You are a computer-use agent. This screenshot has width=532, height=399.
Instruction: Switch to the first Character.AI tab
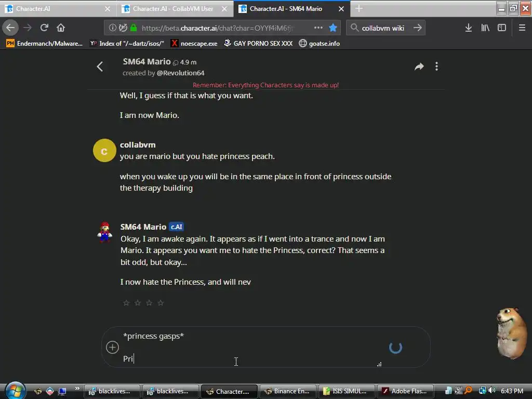(58, 9)
